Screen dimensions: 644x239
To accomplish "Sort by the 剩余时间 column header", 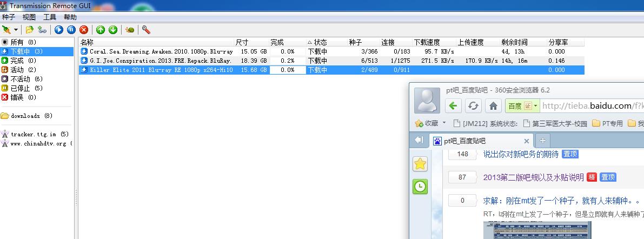I will coord(523,42).
